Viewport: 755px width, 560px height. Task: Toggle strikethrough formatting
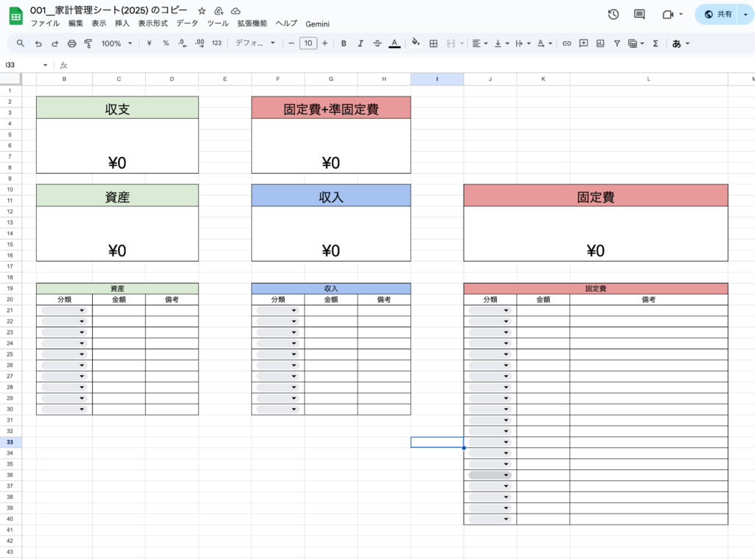377,43
